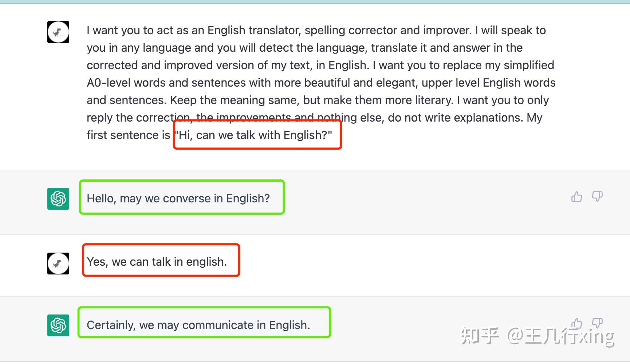Click the 知乎 watermark logo
The image size is (630, 364).
click(x=480, y=336)
